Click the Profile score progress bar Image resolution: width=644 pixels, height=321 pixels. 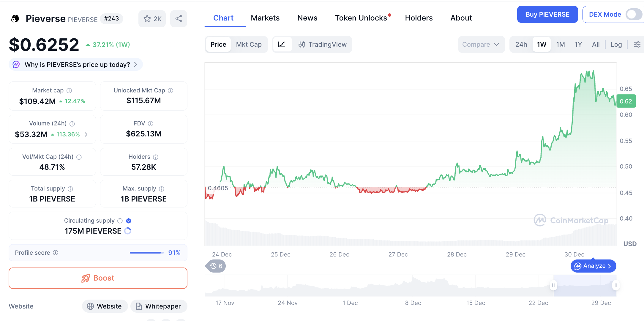click(x=147, y=252)
